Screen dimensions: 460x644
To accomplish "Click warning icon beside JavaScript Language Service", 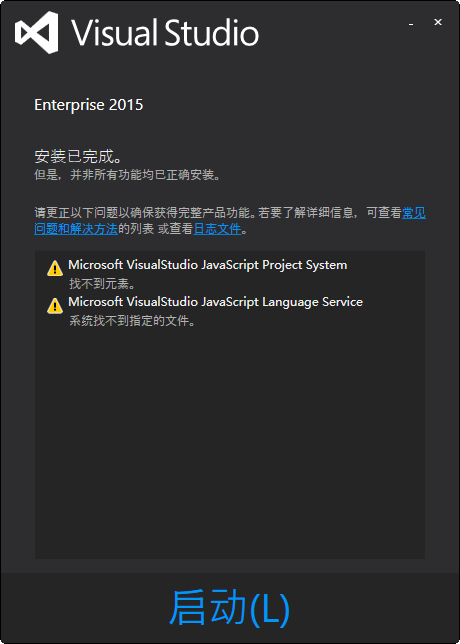I will point(55,306).
